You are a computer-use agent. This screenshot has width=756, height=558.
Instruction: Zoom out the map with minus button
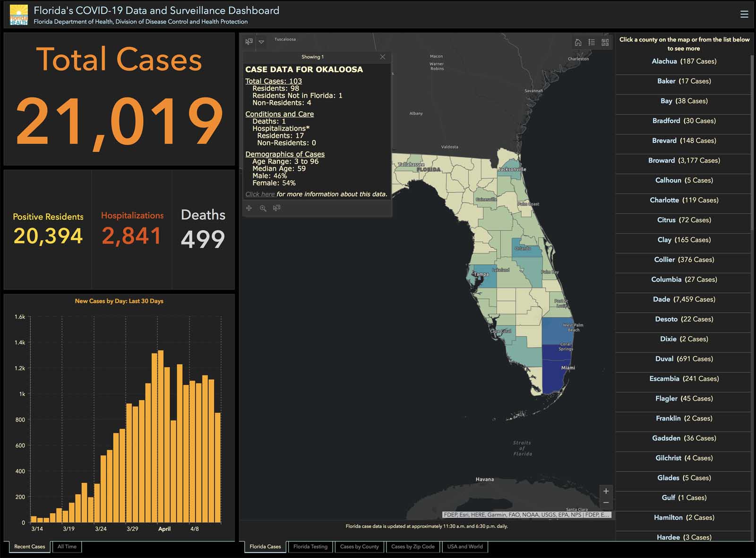[606, 503]
